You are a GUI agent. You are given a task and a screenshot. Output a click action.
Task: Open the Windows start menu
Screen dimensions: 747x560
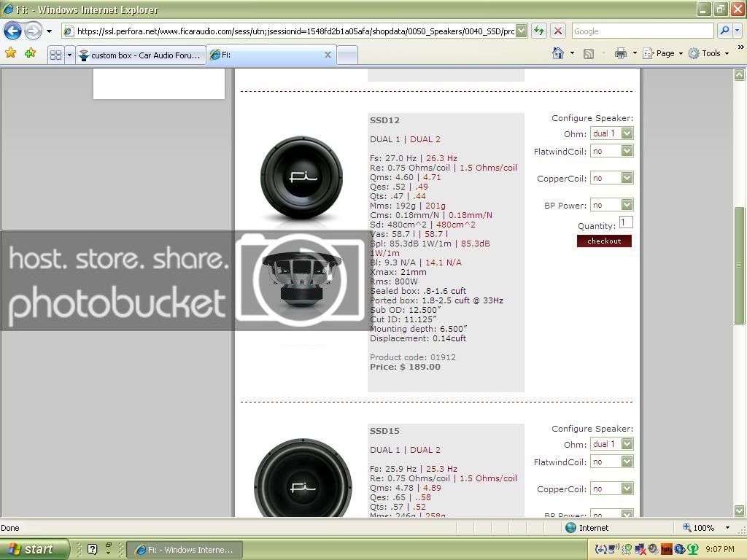(x=35, y=549)
